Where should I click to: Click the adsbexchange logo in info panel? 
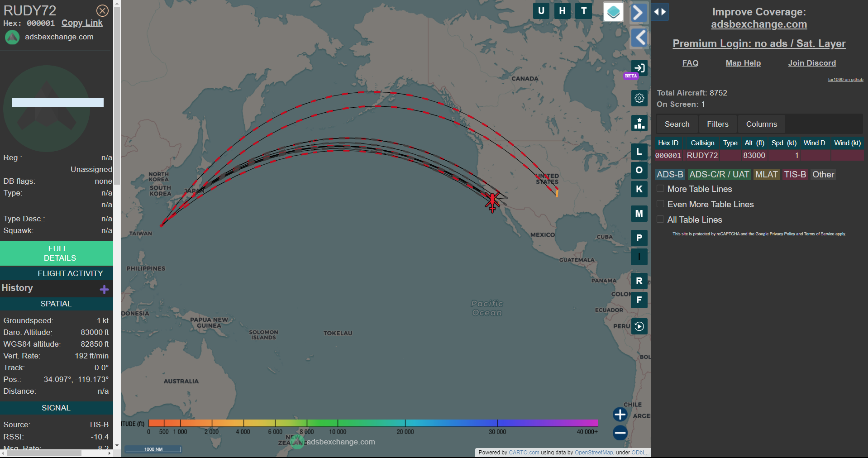(12, 37)
